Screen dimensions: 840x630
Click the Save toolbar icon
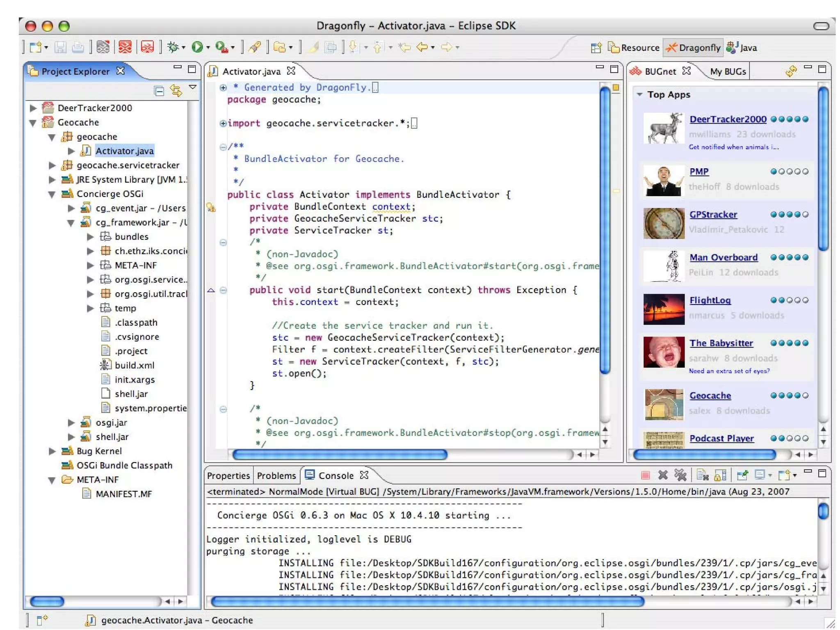click(x=60, y=48)
